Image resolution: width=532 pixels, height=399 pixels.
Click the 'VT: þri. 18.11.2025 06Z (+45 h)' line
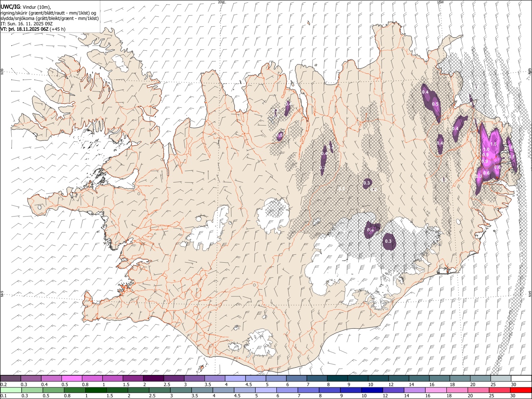[x=33, y=29]
